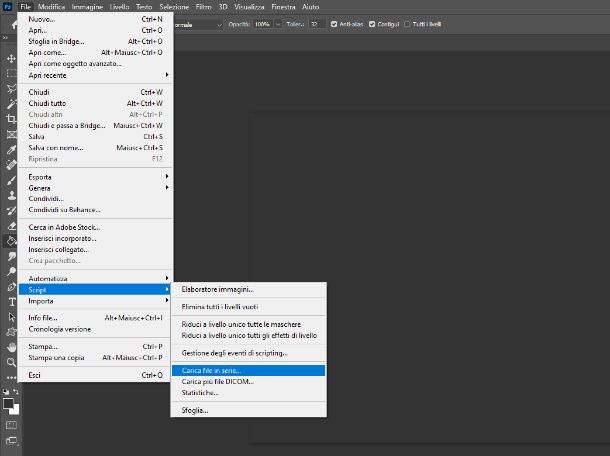Image resolution: width=610 pixels, height=456 pixels.
Task: Select the Dodge tool
Action: click(x=11, y=271)
